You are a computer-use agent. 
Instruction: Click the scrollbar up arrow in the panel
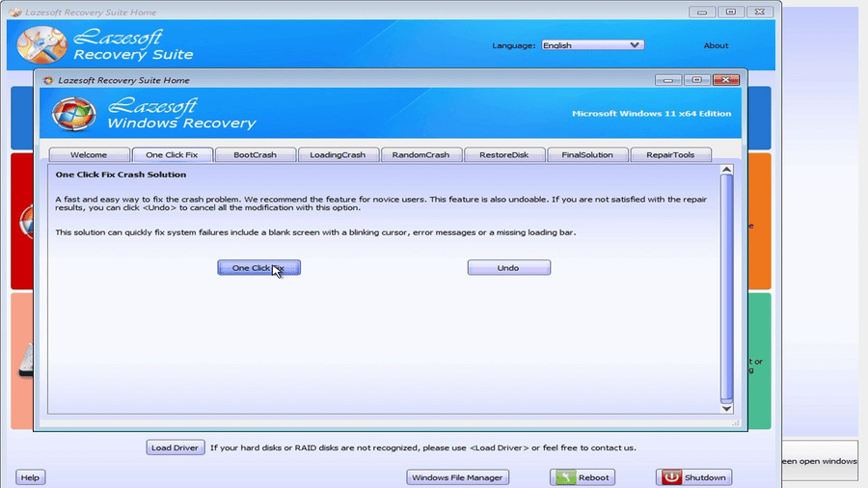click(727, 170)
